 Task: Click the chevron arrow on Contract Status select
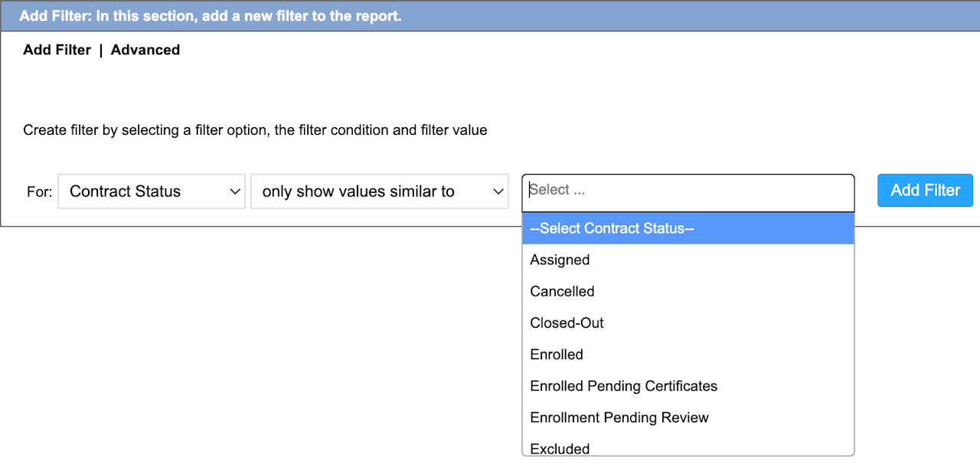pyautogui.click(x=235, y=192)
